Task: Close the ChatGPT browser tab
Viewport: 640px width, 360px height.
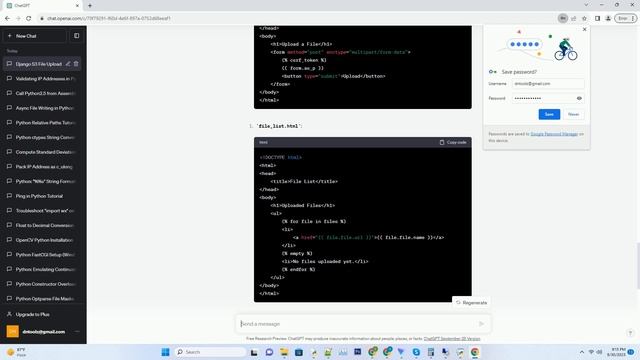Action: click(77, 6)
